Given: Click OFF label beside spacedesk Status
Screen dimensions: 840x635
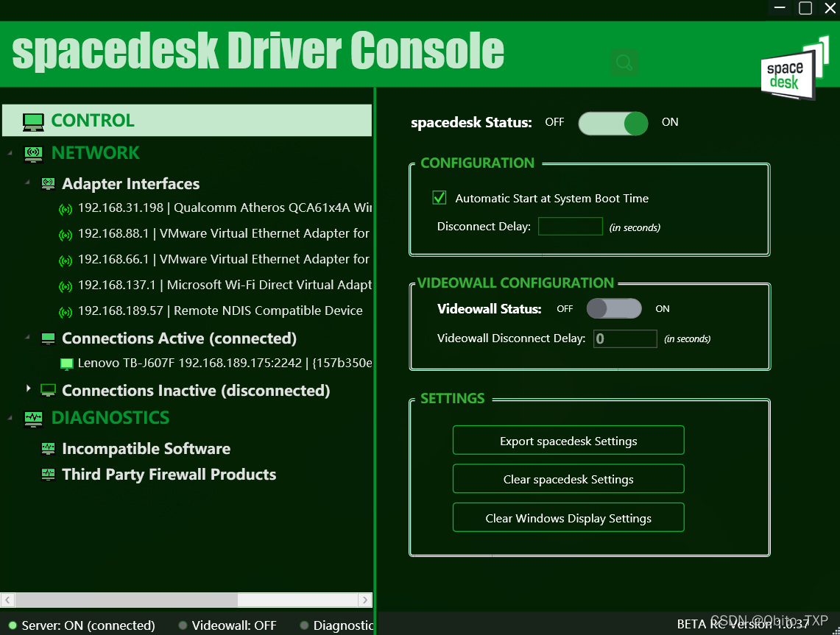Looking at the screenshot, I should pos(554,122).
